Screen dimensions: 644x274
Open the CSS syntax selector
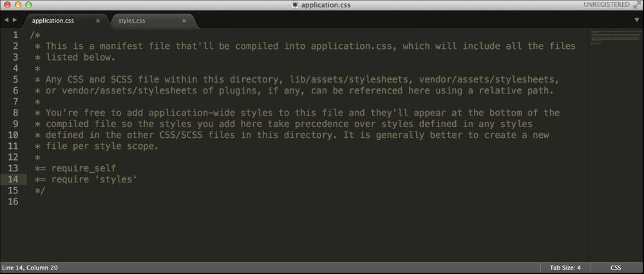(x=616, y=268)
